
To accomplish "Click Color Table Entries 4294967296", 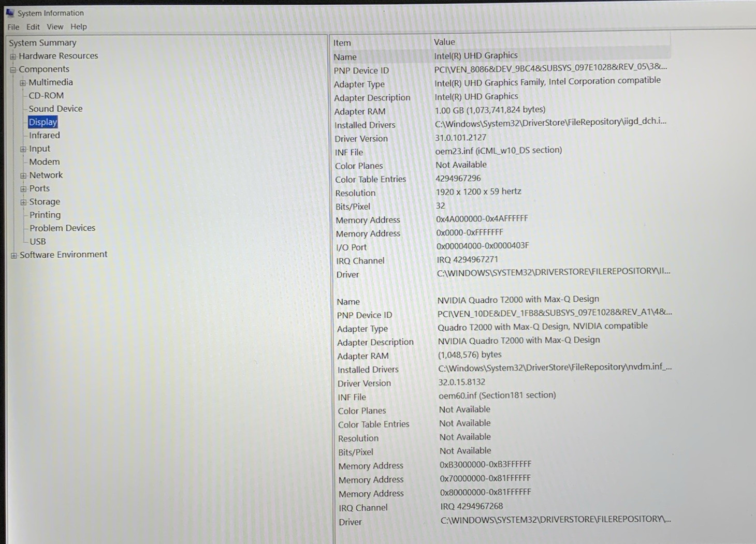I will 458,179.
